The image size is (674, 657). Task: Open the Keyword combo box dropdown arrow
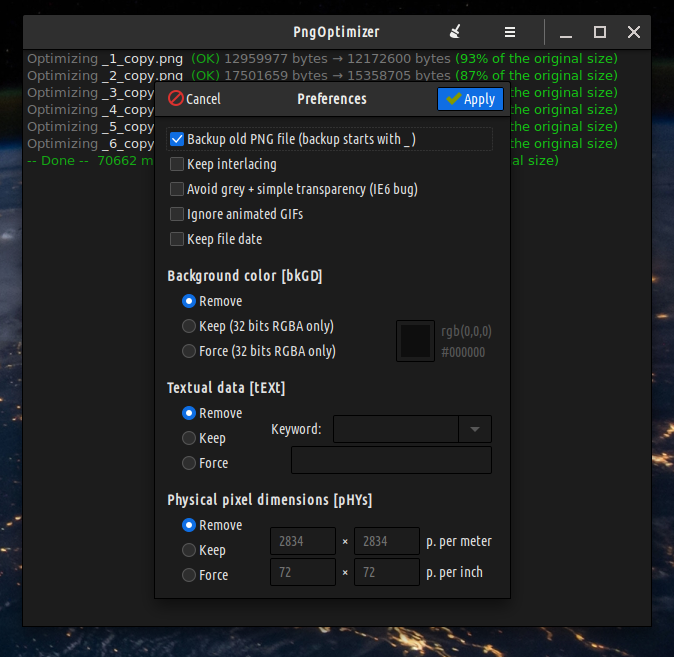[475, 429]
